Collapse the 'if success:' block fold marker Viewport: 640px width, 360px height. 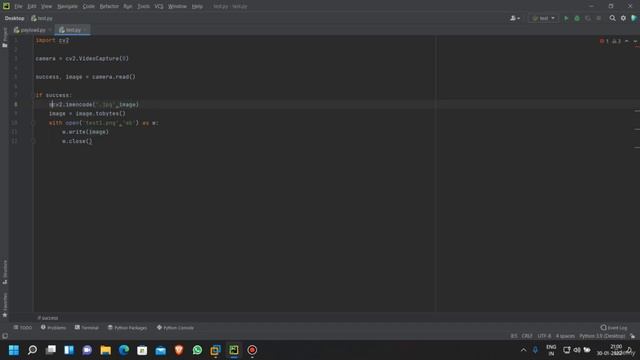click(33, 96)
